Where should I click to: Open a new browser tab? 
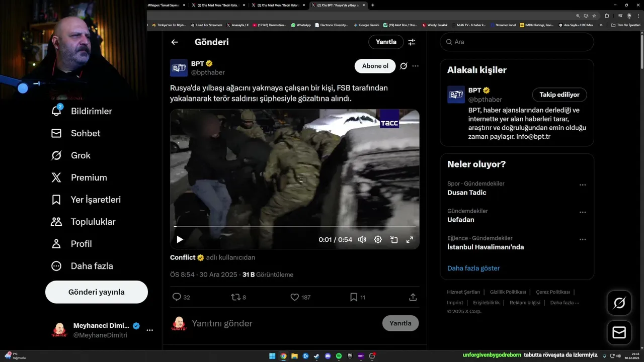[x=372, y=5]
